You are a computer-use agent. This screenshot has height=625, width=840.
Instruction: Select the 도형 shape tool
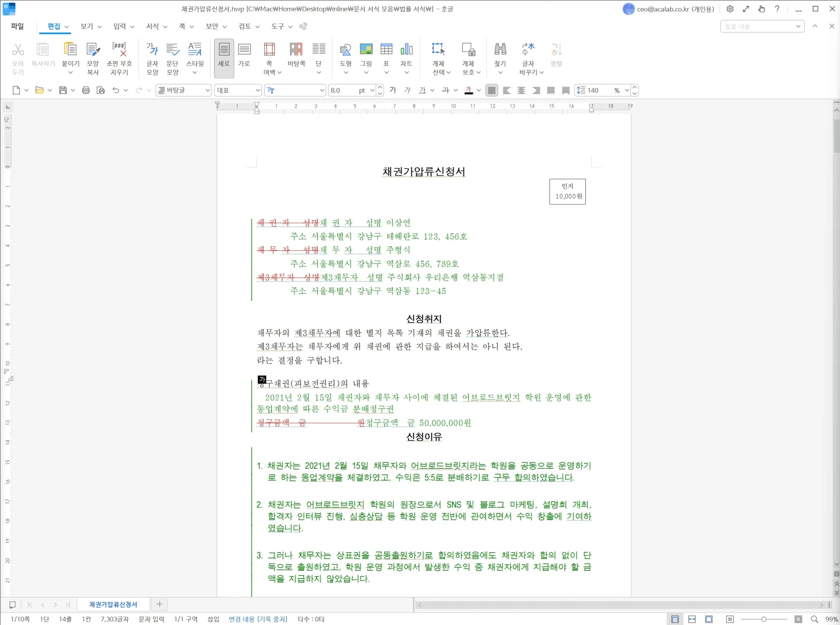coord(346,55)
